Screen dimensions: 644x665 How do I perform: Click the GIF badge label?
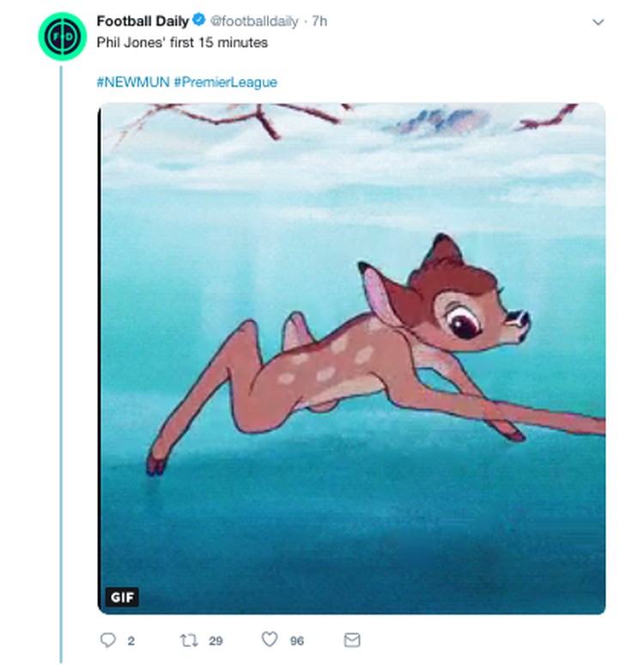122,597
